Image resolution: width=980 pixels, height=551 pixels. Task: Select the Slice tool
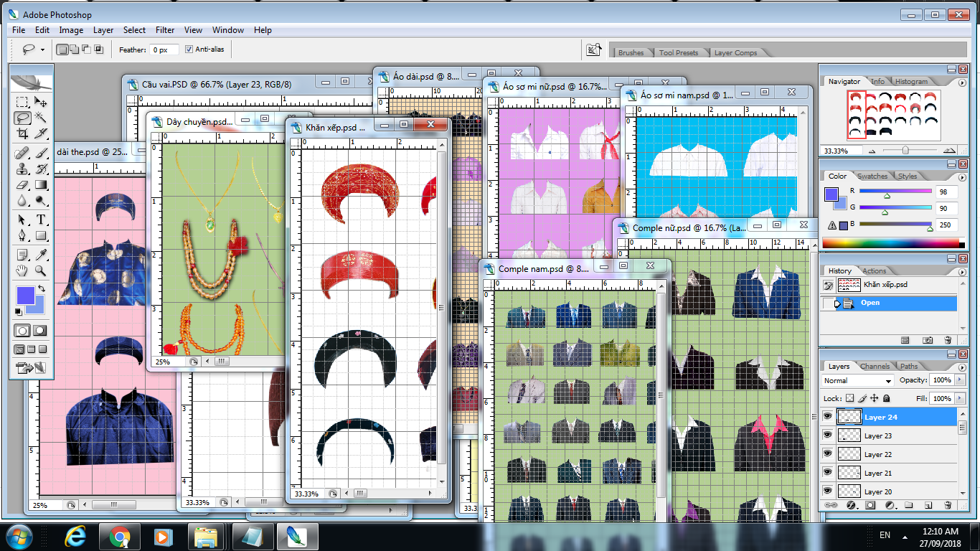[41, 133]
